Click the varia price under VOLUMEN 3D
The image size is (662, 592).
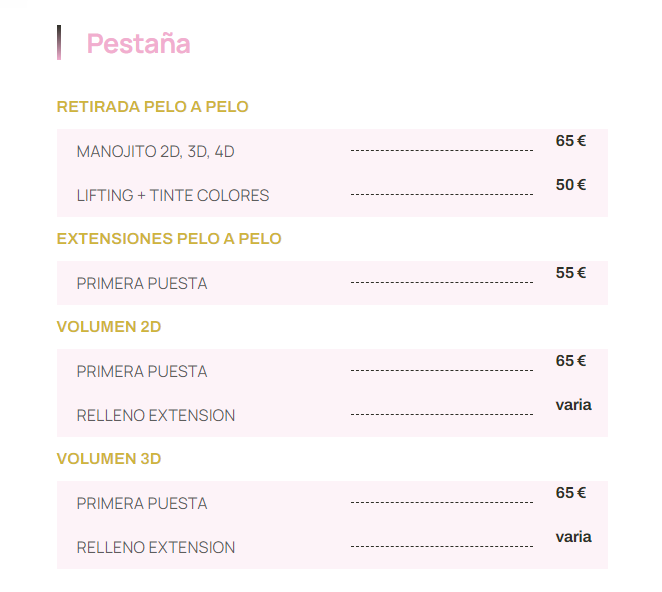click(573, 537)
